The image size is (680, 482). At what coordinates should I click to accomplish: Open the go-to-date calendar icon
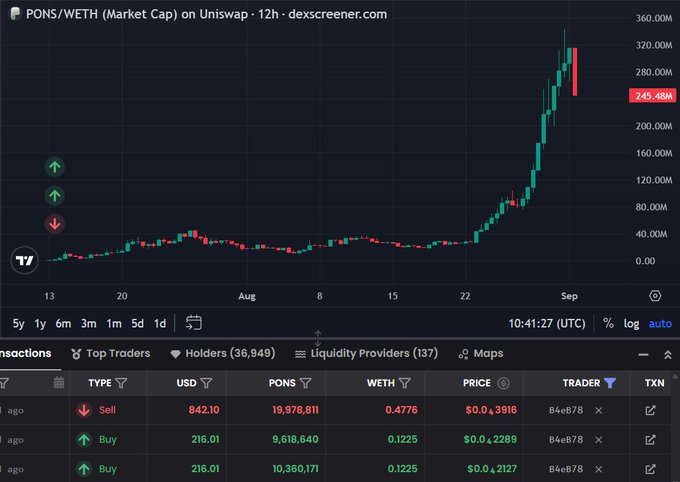click(193, 323)
